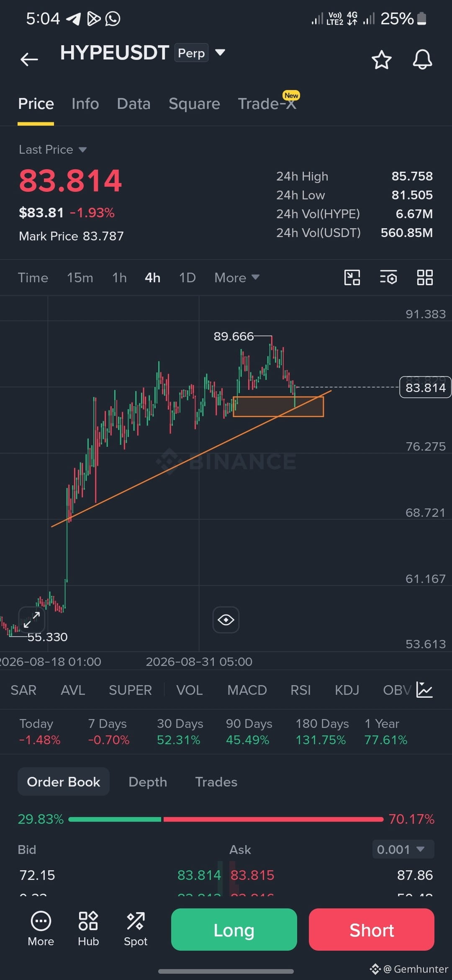The image size is (452, 980).
Task: Open chart indicator settings icon
Action: tap(388, 277)
